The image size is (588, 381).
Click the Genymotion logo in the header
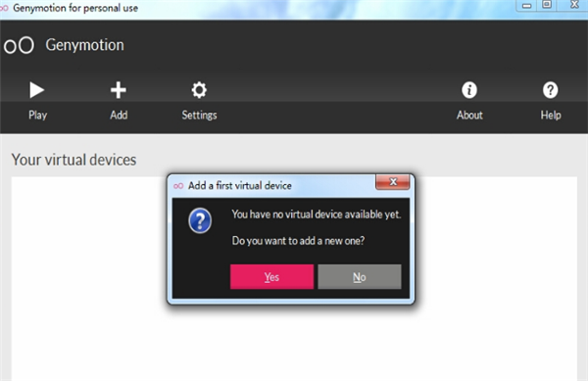tap(19, 45)
